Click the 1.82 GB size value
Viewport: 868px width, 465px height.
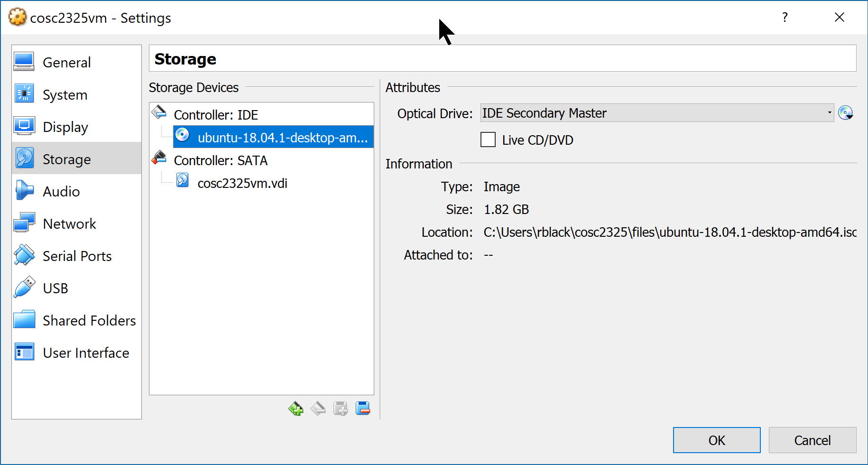(x=507, y=209)
